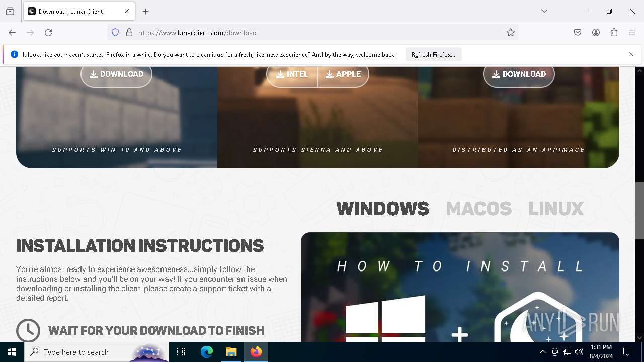Click the Refresh Firefox… button
Screen dimensions: 644x362
tap(433, 54)
